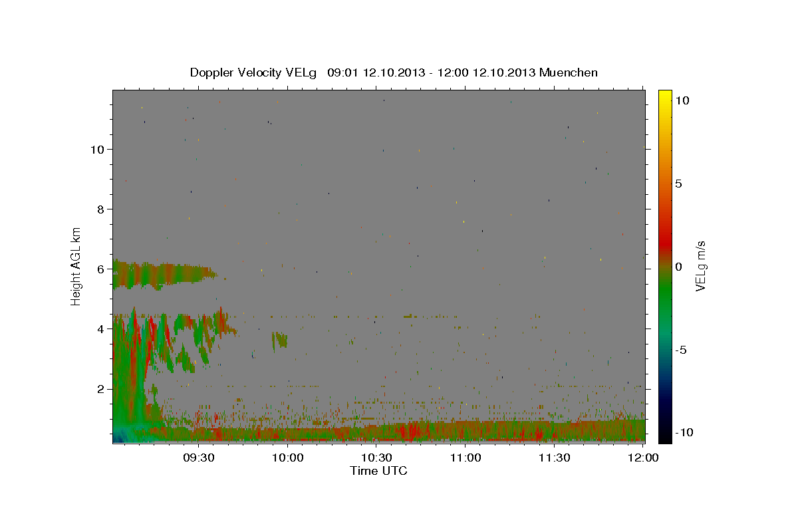Click the 'Height AGL km' axis label

pos(76,266)
